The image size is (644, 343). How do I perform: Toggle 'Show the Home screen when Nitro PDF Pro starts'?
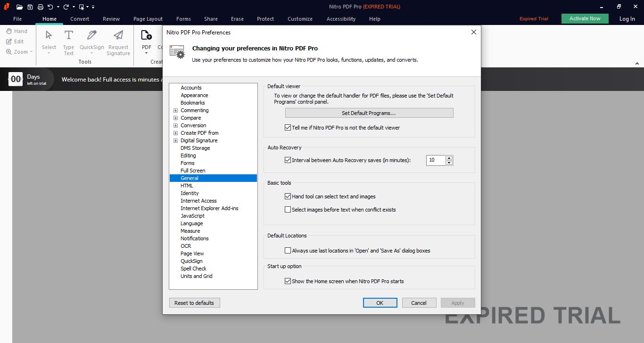coord(288,281)
